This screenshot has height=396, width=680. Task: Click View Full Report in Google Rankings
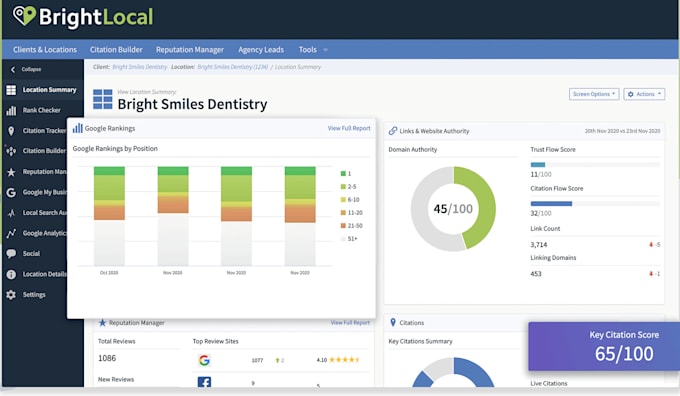pyautogui.click(x=349, y=128)
